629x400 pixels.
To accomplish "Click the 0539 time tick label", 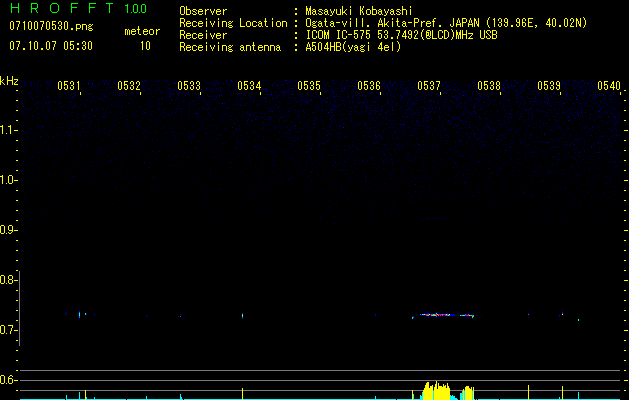I will (549, 86).
